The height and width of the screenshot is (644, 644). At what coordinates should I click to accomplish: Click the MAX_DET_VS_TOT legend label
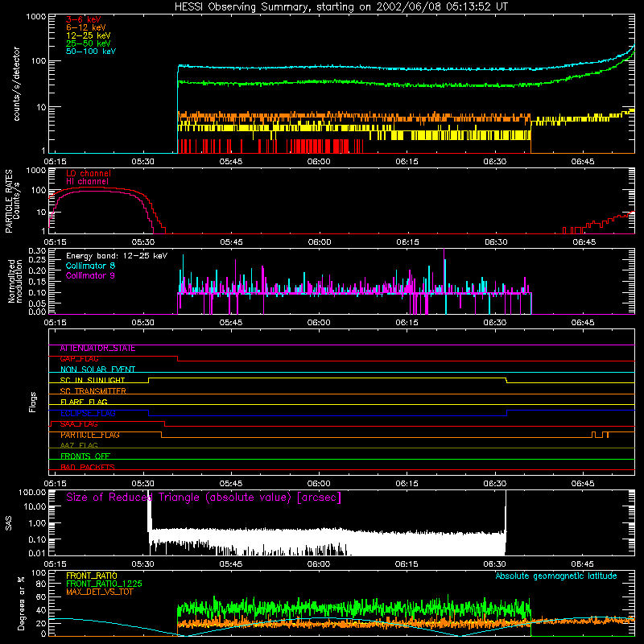coord(100,592)
